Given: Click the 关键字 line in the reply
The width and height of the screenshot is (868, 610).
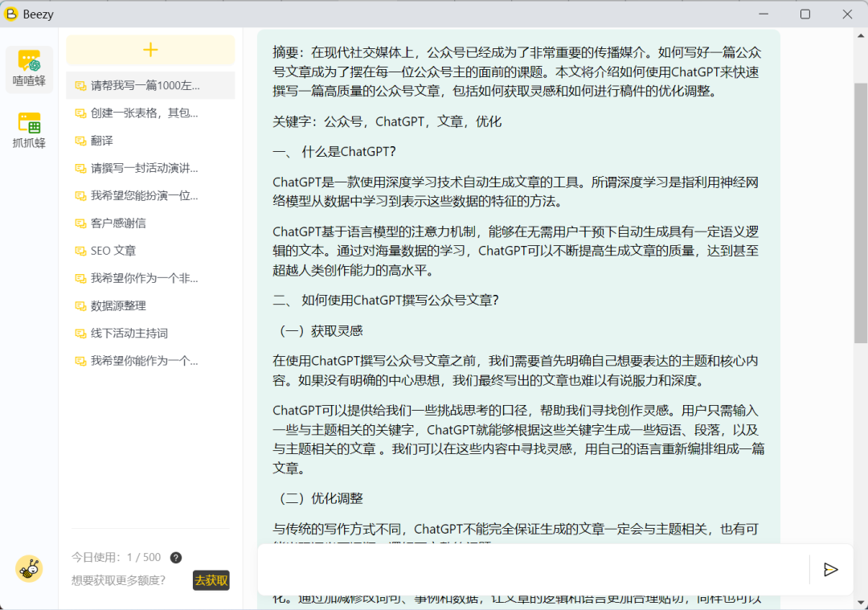Looking at the screenshot, I should pyautogui.click(x=387, y=121).
